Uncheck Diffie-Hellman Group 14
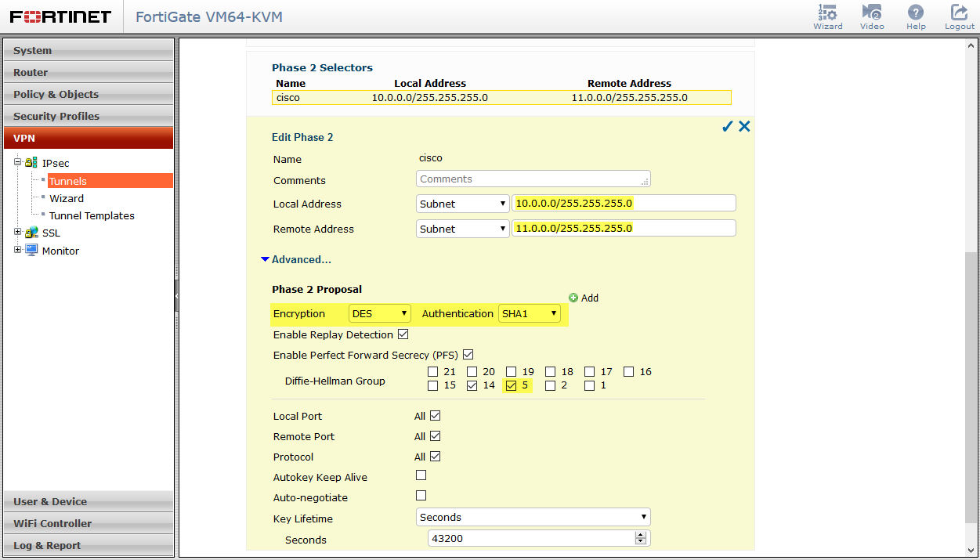 click(472, 385)
